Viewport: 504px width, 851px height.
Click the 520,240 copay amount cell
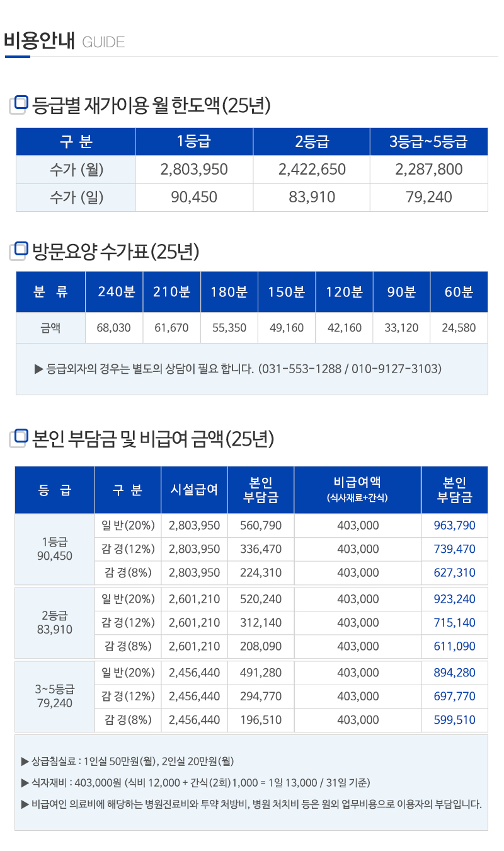point(260,599)
